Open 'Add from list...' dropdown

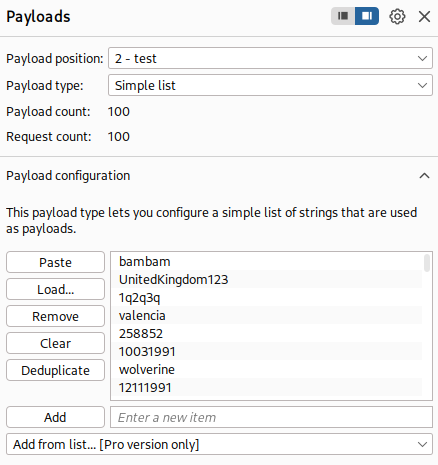point(219,444)
